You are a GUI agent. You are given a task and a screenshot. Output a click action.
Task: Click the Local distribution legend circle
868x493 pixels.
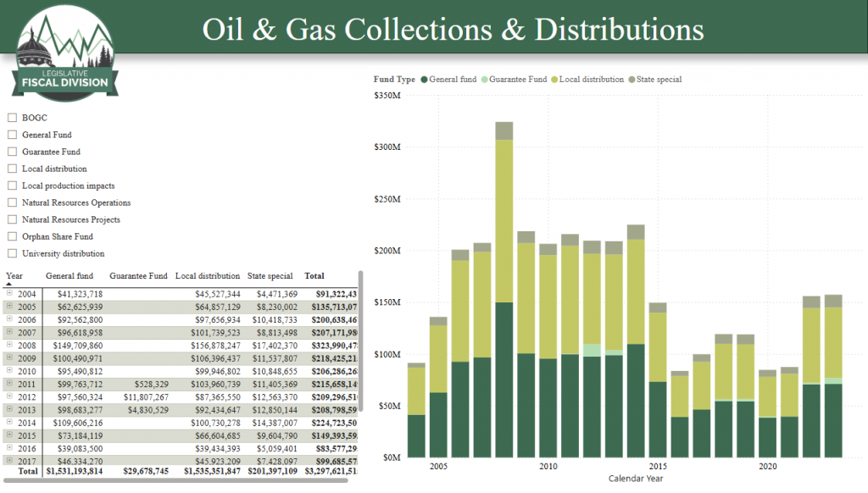point(554,80)
